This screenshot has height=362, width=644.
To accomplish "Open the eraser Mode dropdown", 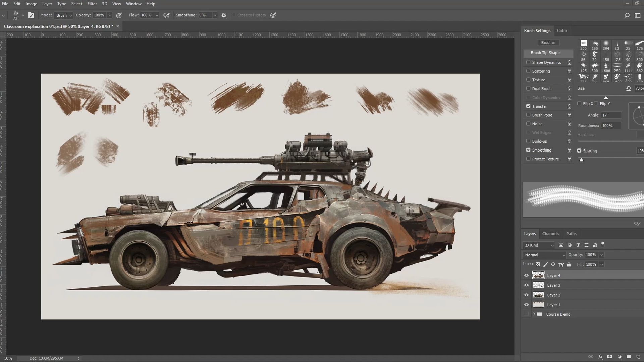I will pos(64,15).
